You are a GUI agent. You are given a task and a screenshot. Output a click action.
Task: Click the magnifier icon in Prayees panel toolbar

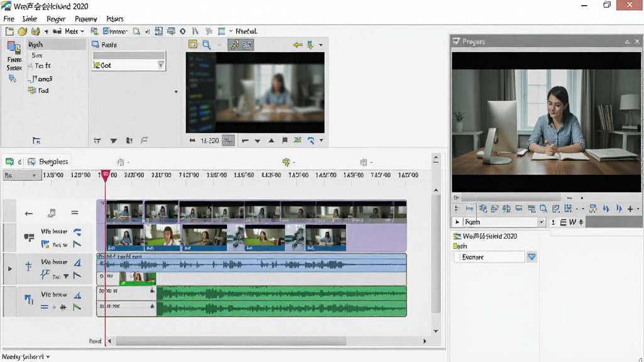tap(543, 209)
